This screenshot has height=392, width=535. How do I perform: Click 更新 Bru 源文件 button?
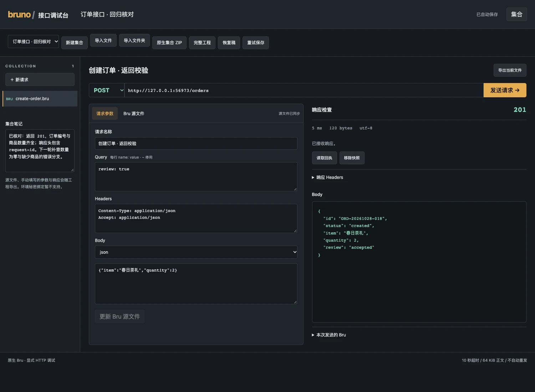coord(119,316)
